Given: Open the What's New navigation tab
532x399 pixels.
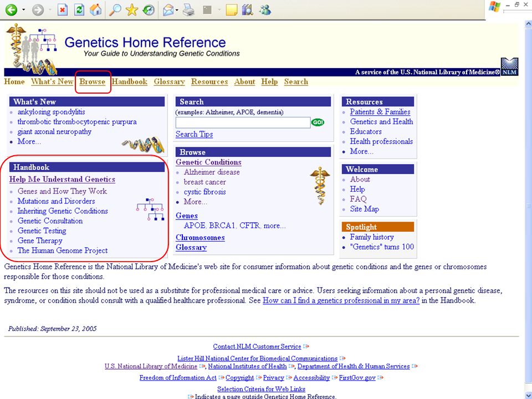Looking at the screenshot, I should 52,82.
